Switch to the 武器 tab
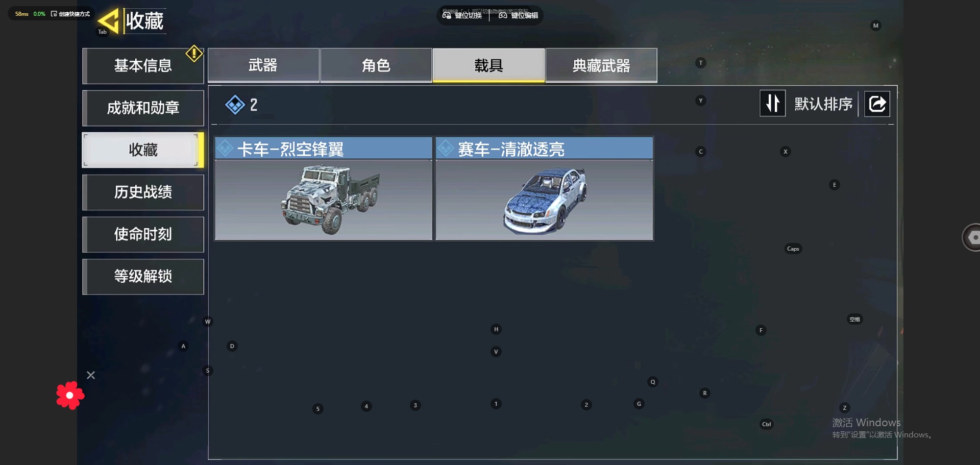Image resolution: width=980 pixels, height=465 pixels. pyautogui.click(x=263, y=65)
